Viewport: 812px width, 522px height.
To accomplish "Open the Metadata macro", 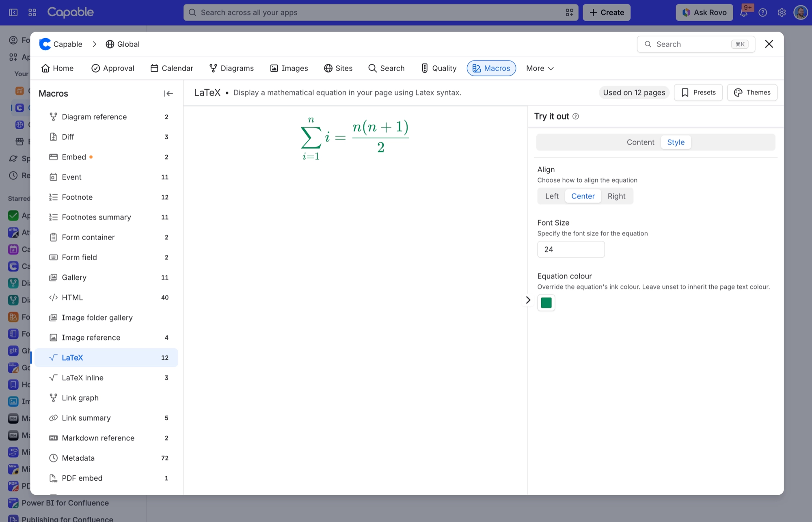I will pos(106,458).
